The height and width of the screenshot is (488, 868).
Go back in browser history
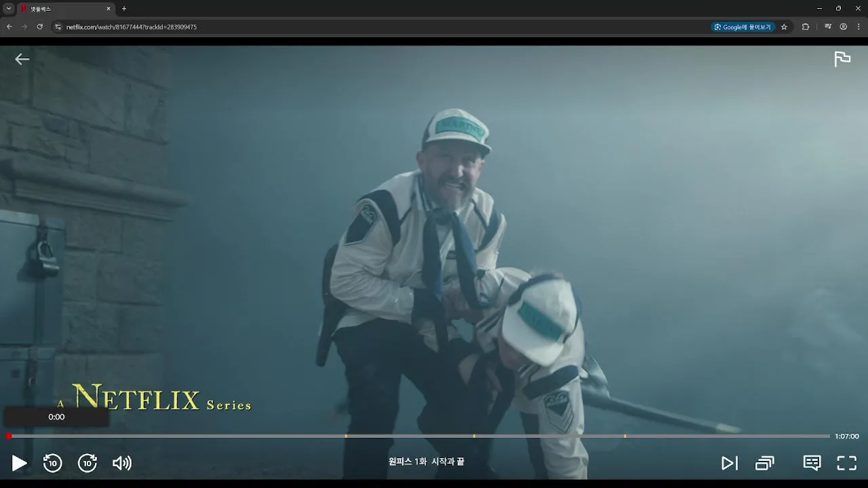click(9, 27)
